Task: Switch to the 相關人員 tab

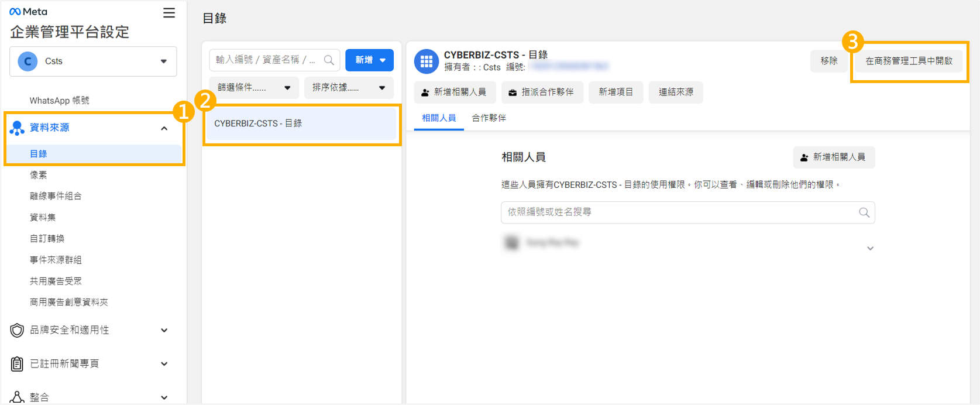Action: pyautogui.click(x=439, y=118)
